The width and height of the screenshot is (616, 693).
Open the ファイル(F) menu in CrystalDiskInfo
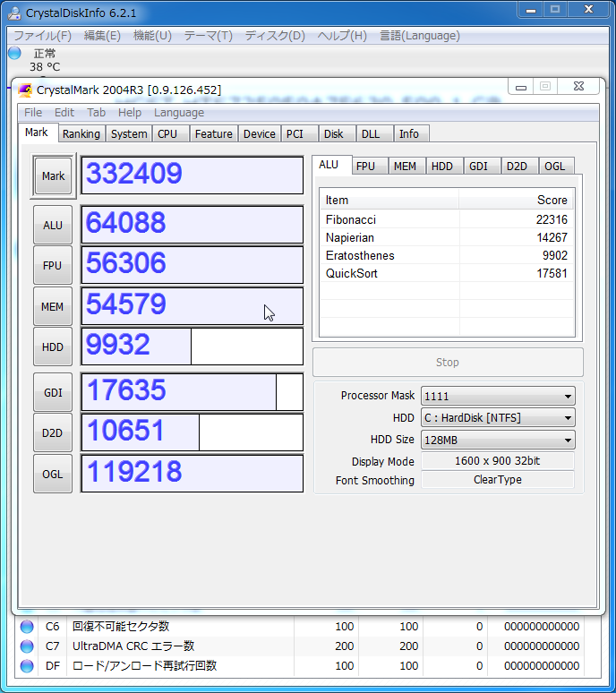[x=42, y=35]
